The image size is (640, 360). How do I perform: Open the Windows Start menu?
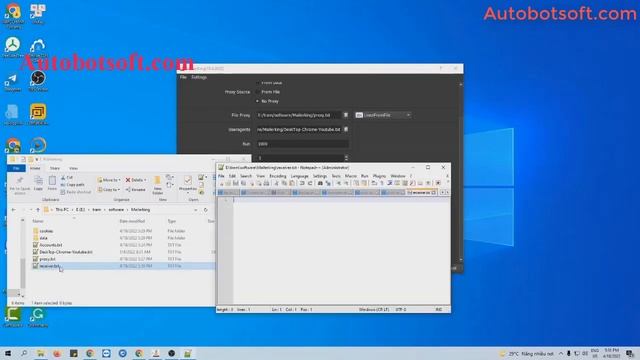point(7,353)
